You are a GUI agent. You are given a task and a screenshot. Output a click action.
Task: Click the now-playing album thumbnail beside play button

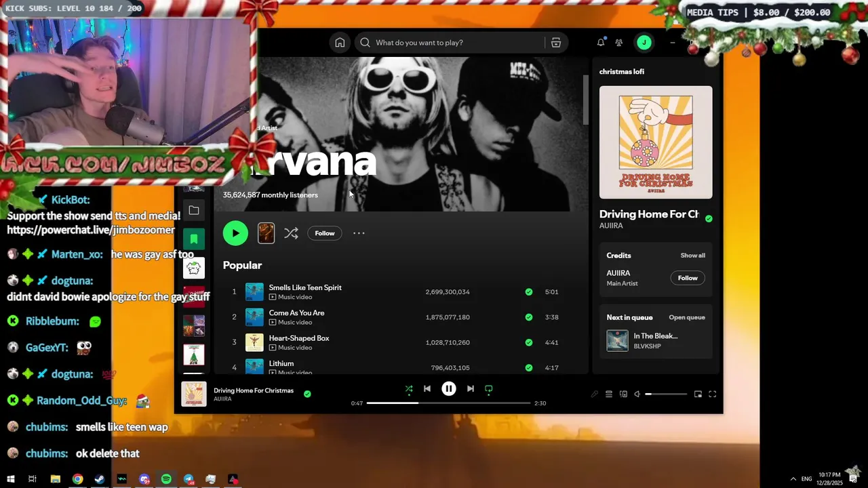click(x=266, y=233)
